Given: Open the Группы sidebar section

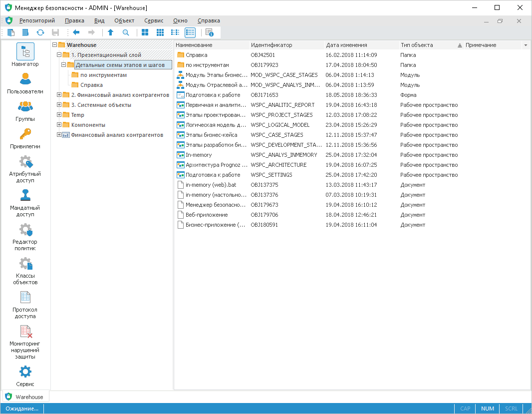Looking at the screenshot, I should (25, 110).
